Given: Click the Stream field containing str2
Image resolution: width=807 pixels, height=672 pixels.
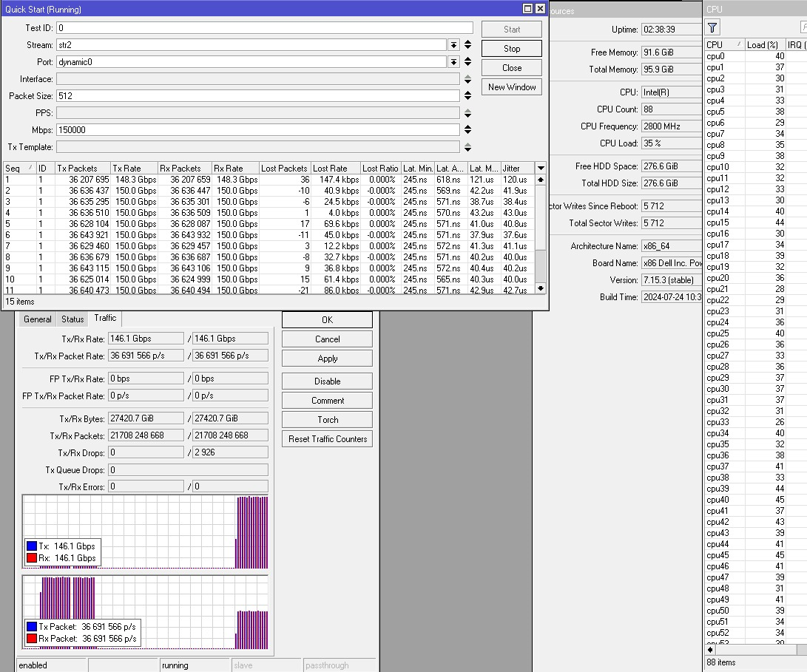Looking at the screenshot, I should [251, 45].
